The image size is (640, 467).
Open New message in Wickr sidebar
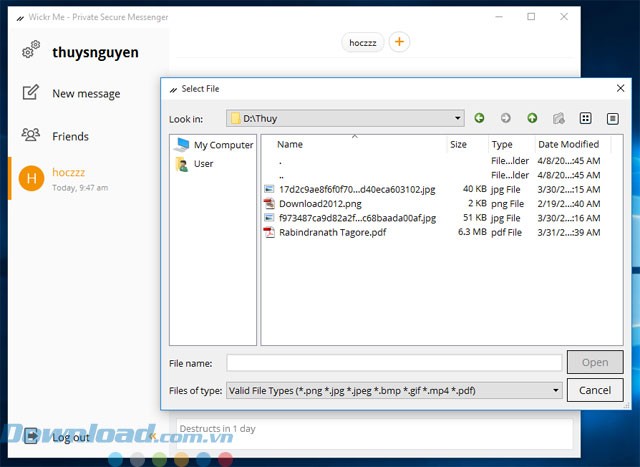pos(85,94)
